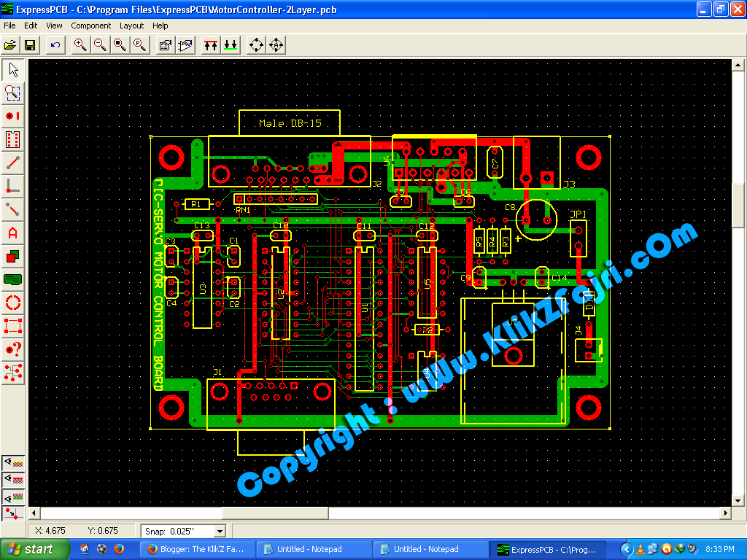Select the place trace tool
Screen dimensions: 747x560
13,163
